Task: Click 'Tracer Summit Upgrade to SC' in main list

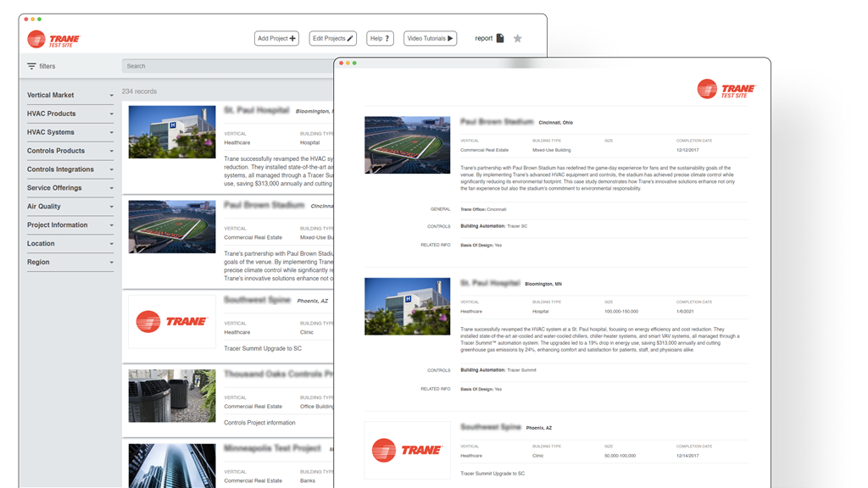Action: pyautogui.click(x=263, y=348)
